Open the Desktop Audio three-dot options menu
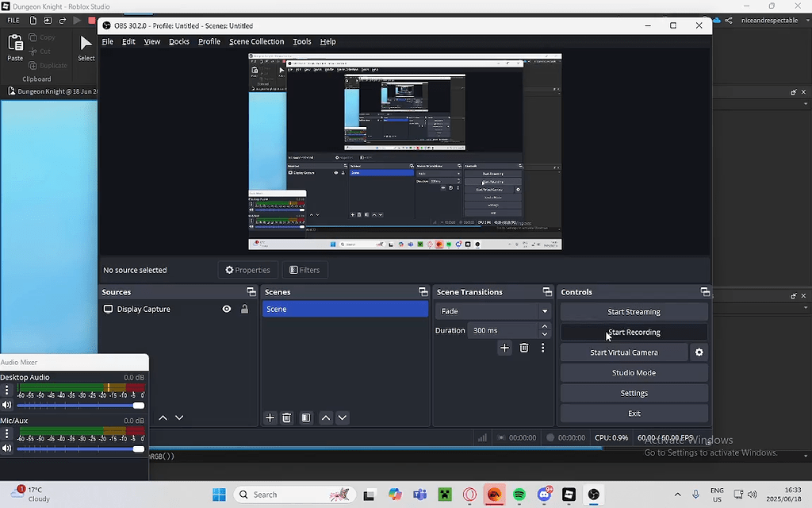Image resolution: width=812 pixels, height=508 pixels. tap(7, 391)
